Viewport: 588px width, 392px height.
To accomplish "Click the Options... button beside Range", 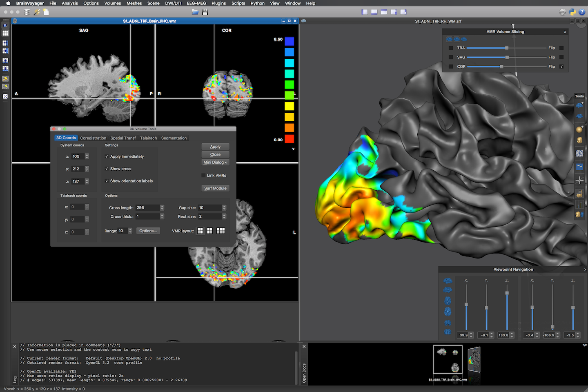I will click(148, 231).
